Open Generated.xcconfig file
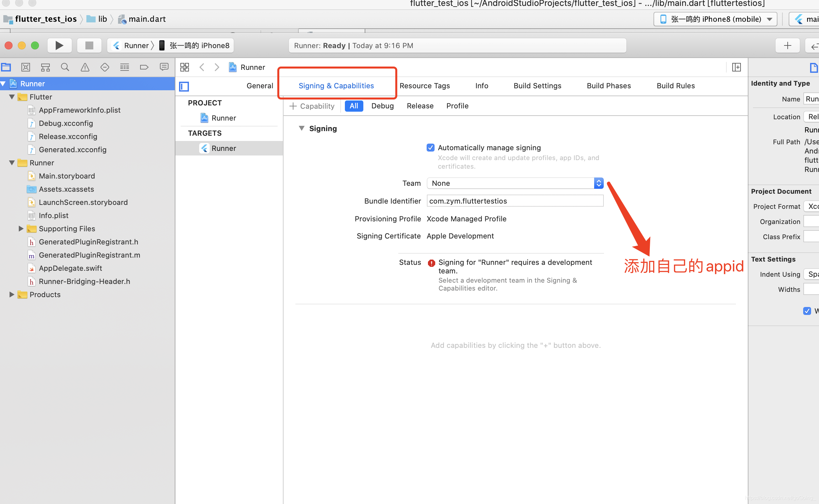Screen dimensions: 819x504 coord(73,150)
